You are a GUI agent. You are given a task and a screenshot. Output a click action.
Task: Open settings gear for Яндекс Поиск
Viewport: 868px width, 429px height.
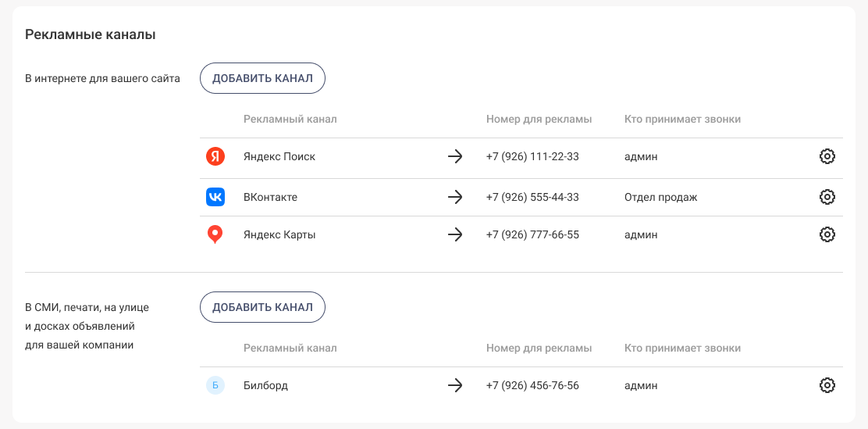click(x=827, y=156)
